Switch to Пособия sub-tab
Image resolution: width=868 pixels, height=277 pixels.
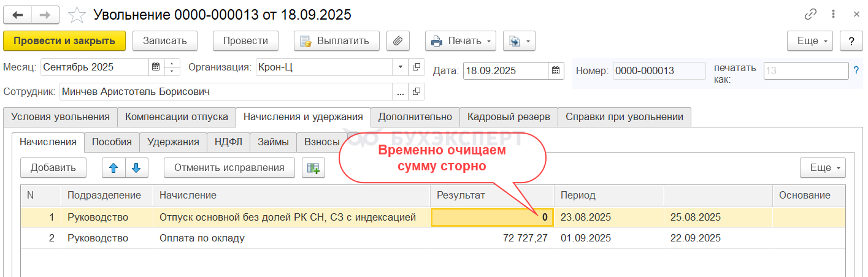coord(112,142)
